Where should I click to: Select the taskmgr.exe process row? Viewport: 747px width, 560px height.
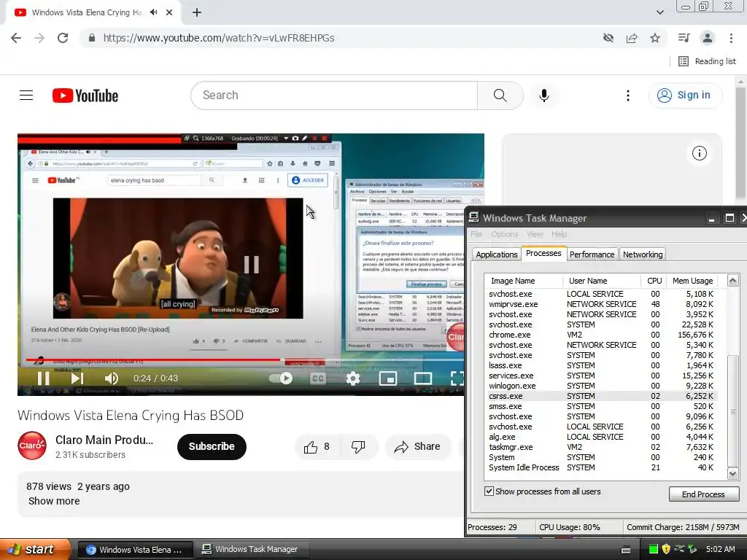[x=601, y=447]
